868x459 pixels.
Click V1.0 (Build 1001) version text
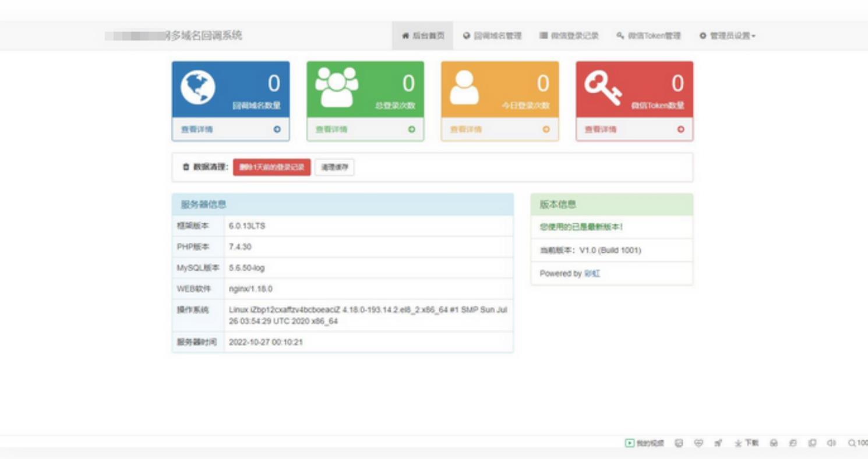coord(610,250)
